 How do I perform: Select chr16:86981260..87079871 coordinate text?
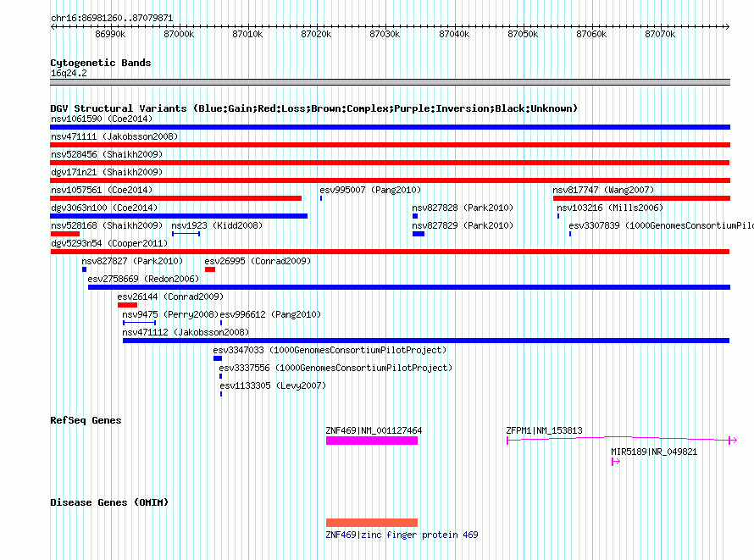point(112,19)
